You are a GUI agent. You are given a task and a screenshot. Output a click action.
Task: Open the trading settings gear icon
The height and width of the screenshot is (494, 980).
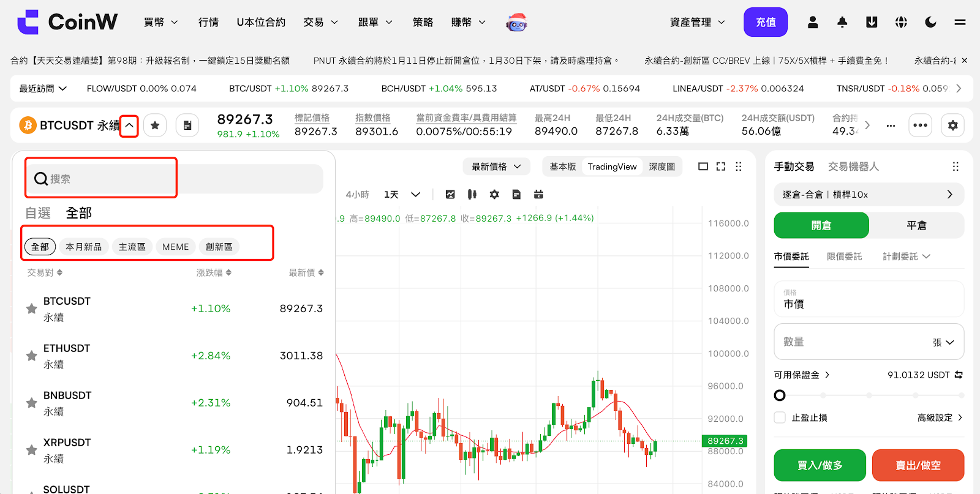click(x=952, y=125)
